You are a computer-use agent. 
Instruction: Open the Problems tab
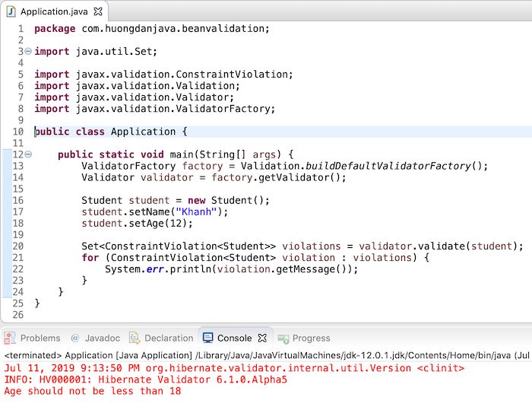point(32,338)
